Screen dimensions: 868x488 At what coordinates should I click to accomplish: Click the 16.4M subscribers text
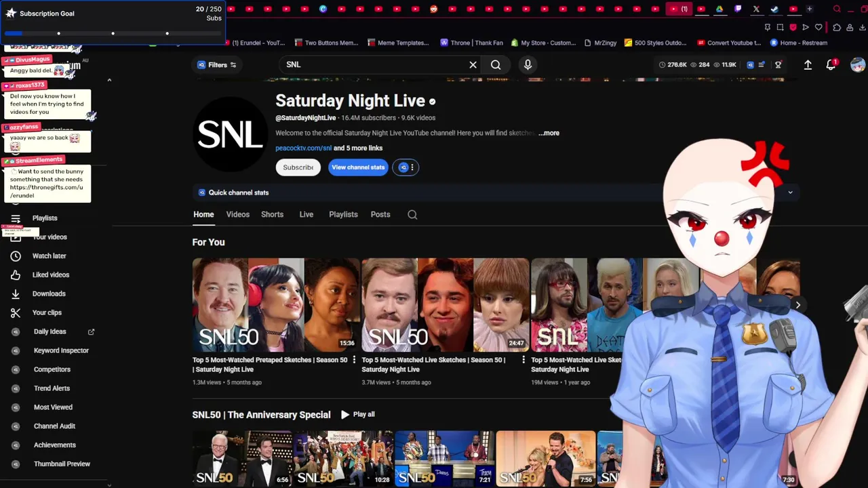point(368,118)
